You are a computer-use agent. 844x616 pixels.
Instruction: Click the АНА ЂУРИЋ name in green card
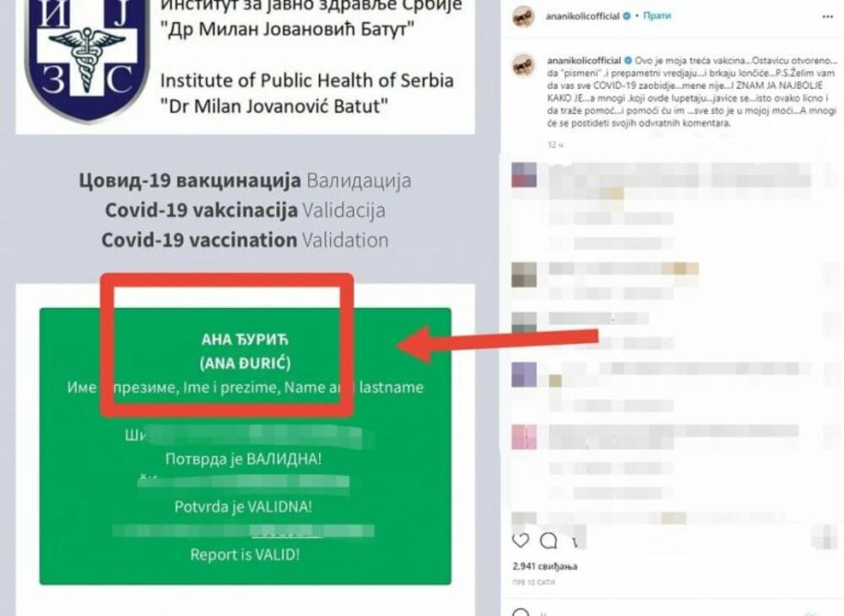[245, 339]
